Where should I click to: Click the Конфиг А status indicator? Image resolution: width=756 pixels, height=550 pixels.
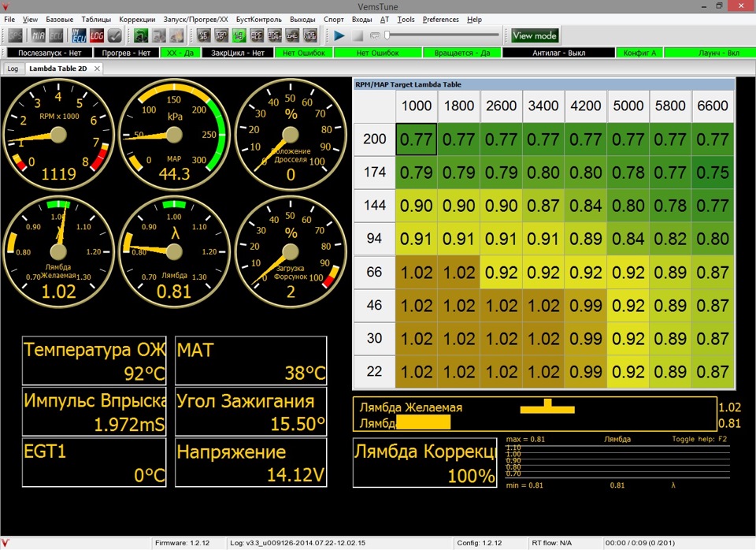[639, 53]
